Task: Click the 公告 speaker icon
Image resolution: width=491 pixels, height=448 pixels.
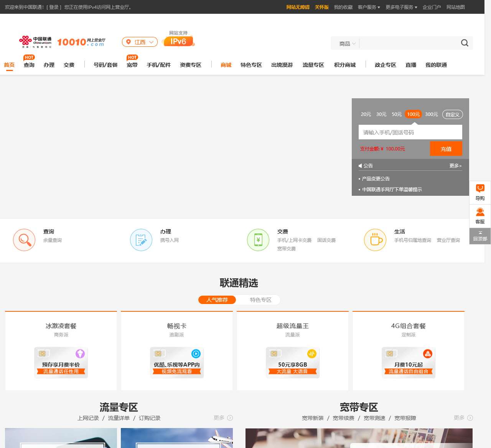Action: (360, 165)
